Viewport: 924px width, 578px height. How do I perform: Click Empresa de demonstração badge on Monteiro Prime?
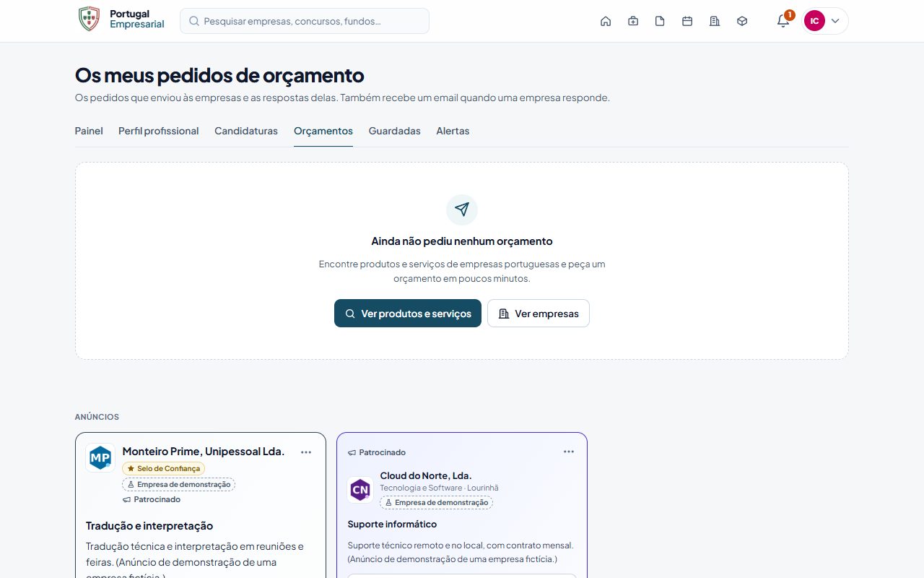tap(179, 485)
